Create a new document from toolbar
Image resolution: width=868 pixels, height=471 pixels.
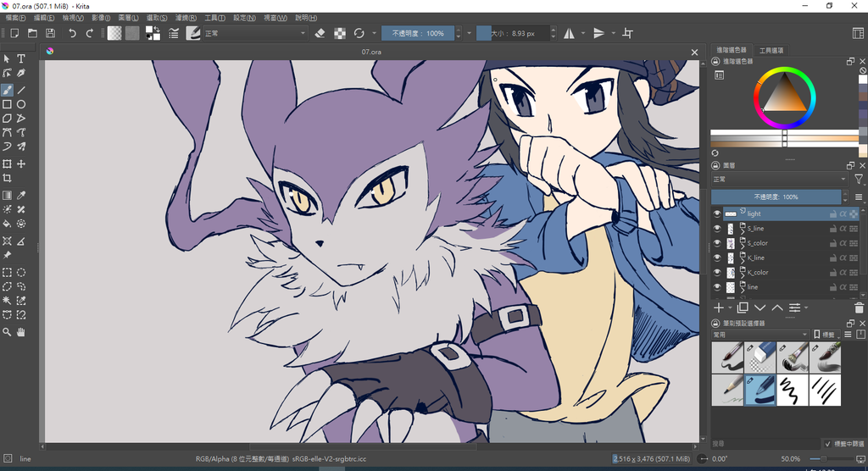14,33
